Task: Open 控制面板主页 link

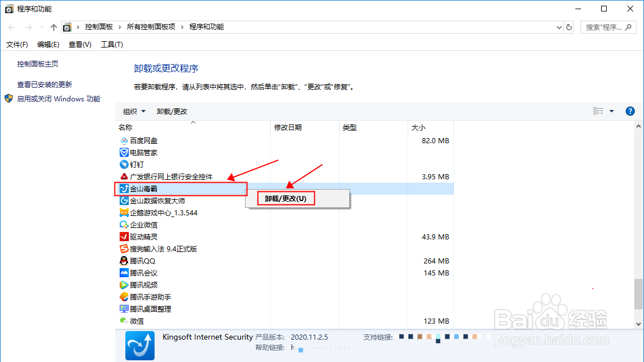Action: coord(37,64)
